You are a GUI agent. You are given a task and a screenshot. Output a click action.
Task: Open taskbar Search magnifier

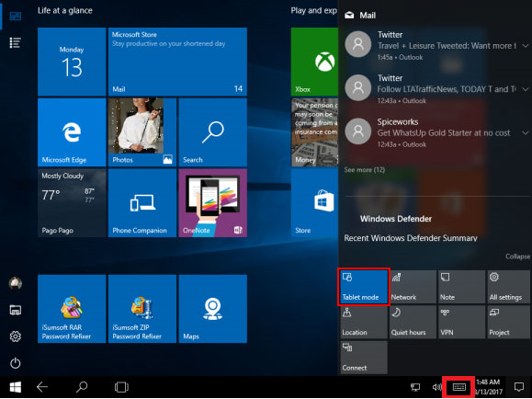82,387
